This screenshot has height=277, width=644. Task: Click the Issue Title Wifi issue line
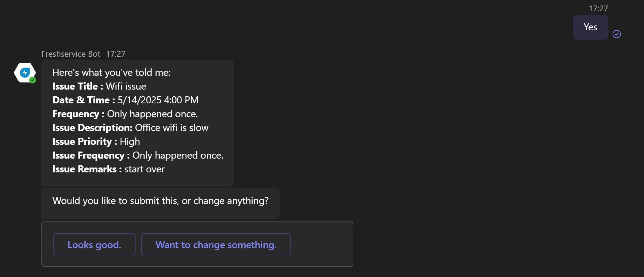coord(99,86)
